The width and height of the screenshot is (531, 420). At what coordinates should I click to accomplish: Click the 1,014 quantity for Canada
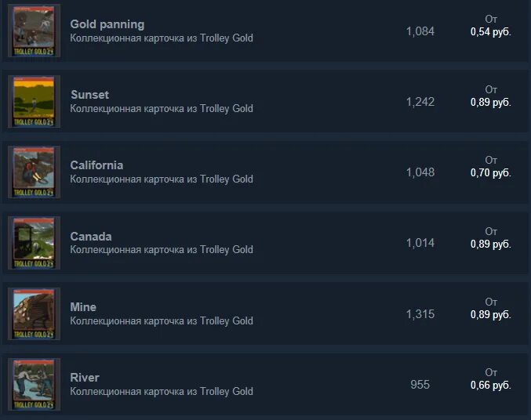420,243
